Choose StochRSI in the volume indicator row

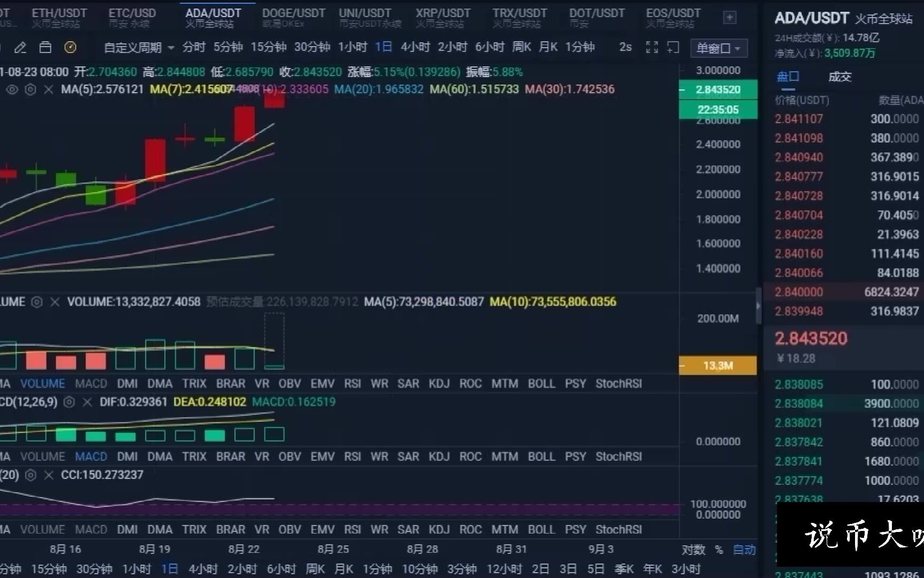tap(619, 384)
